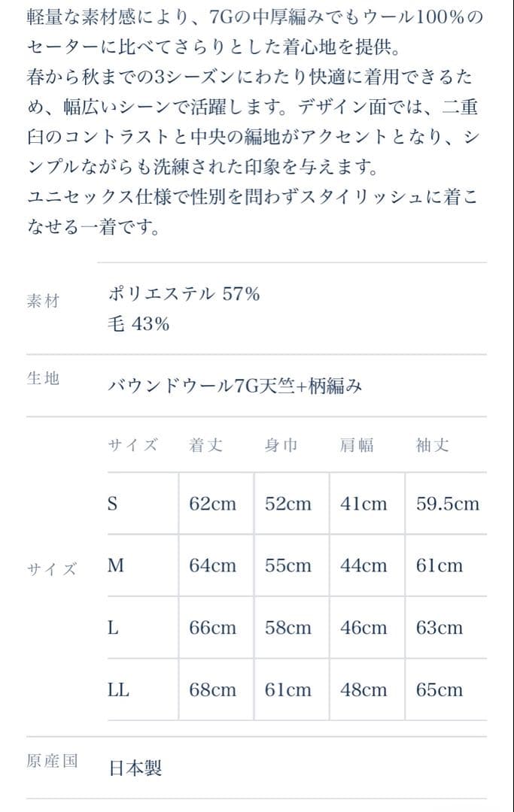The image size is (514, 812).
Task: Click the 原産国 row label
Action: tap(52, 761)
